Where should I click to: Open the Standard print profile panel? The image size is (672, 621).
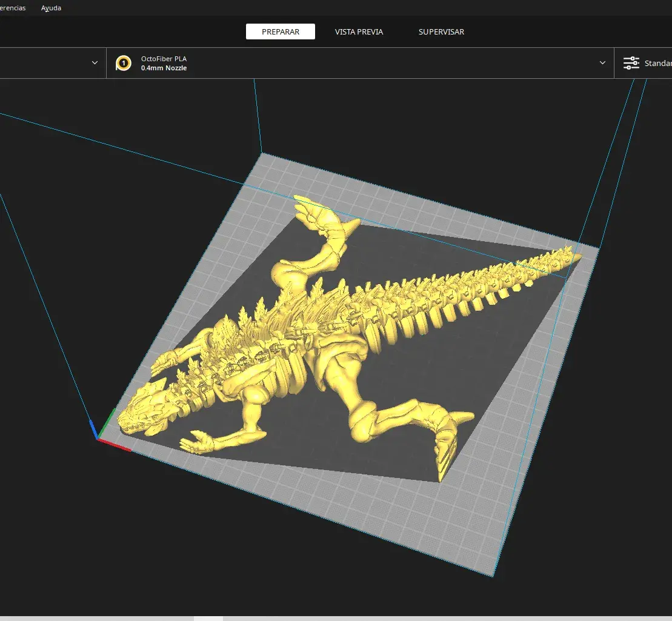[x=657, y=63]
